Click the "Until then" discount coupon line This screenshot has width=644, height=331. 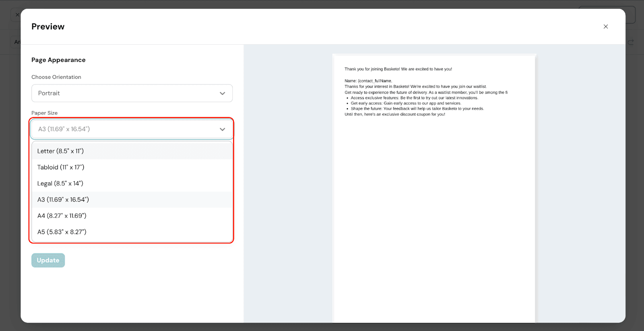pos(394,114)
